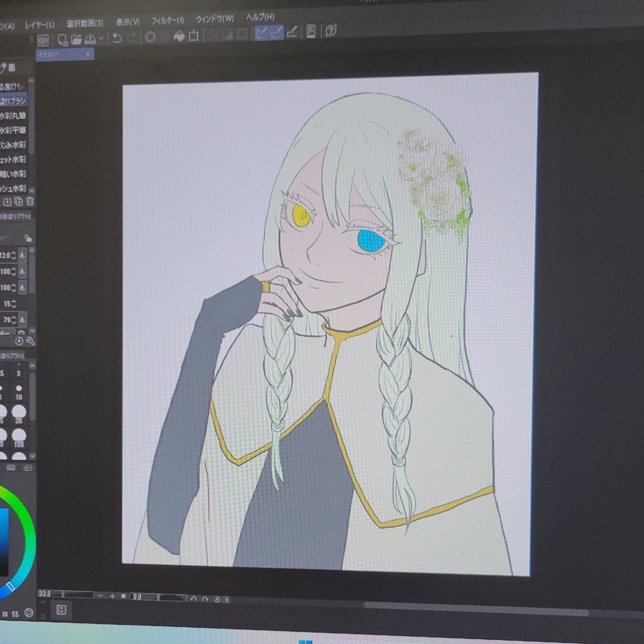Click the Undo arrow icon
Screen dimensions: 644x644
[x=117, y=38]
